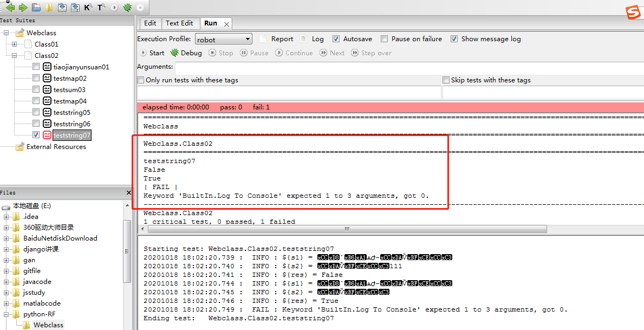Click the local disk E: drive icon

tap(6, 206)
